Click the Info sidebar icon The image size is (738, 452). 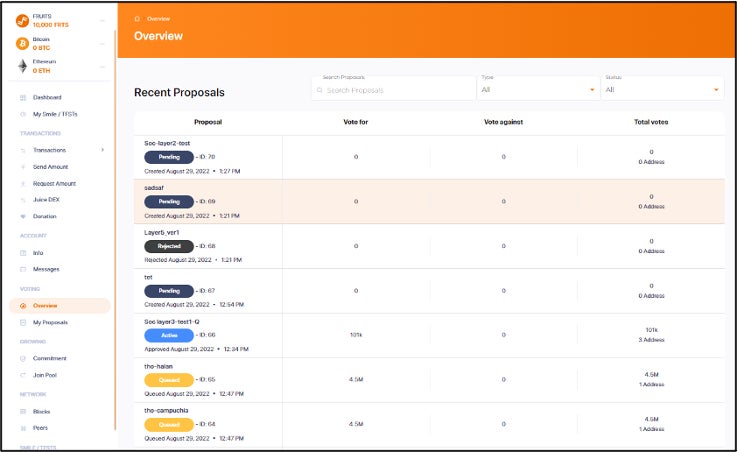pos(23,253)
